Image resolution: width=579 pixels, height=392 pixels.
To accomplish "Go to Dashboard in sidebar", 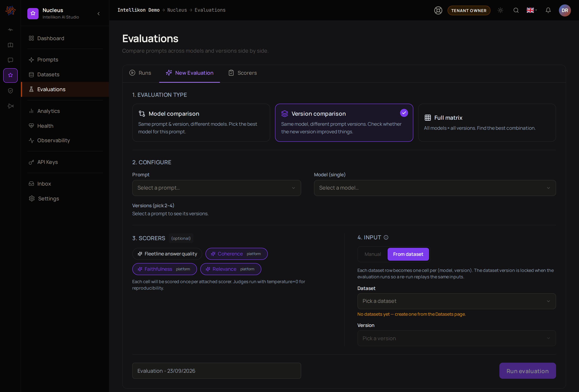I will coord(65,38).
